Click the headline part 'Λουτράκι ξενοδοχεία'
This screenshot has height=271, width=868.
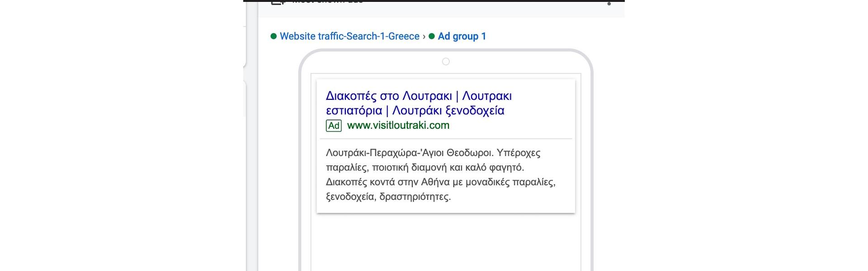pos(448,111)
